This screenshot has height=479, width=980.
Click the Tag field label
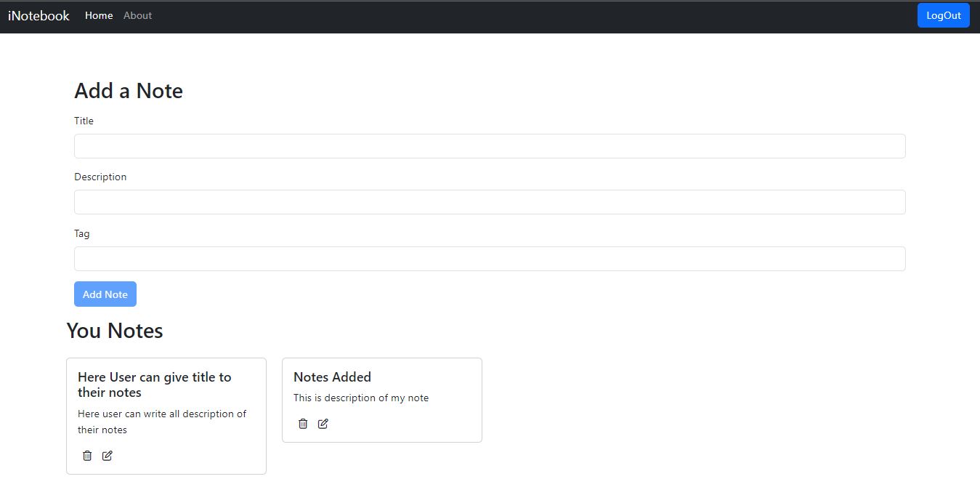pos(82,233)
